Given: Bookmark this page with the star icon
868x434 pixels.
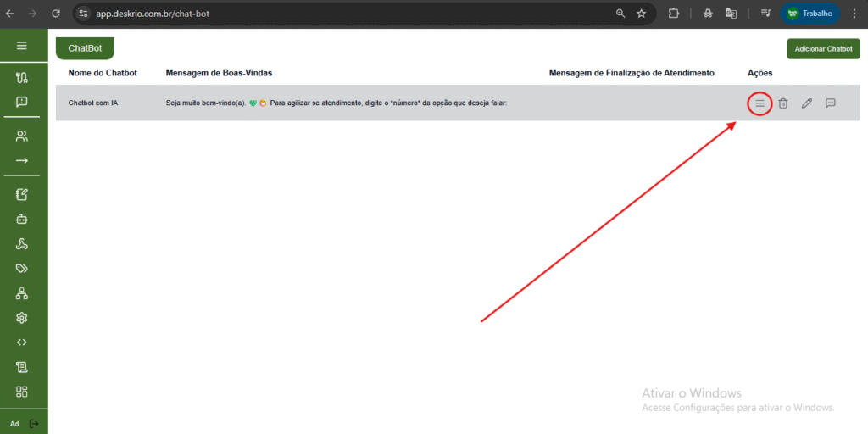Looking at the screenshot, I should pos(642,14).
